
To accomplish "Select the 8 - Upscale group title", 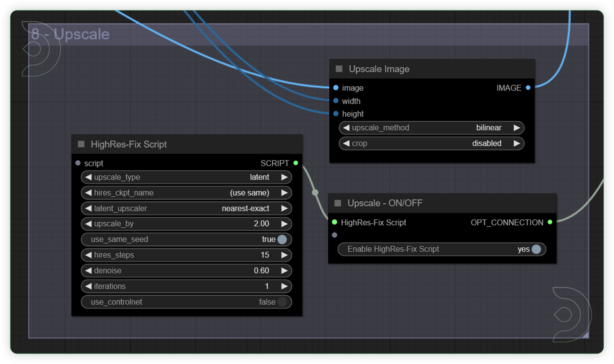I will click(70, 34).
